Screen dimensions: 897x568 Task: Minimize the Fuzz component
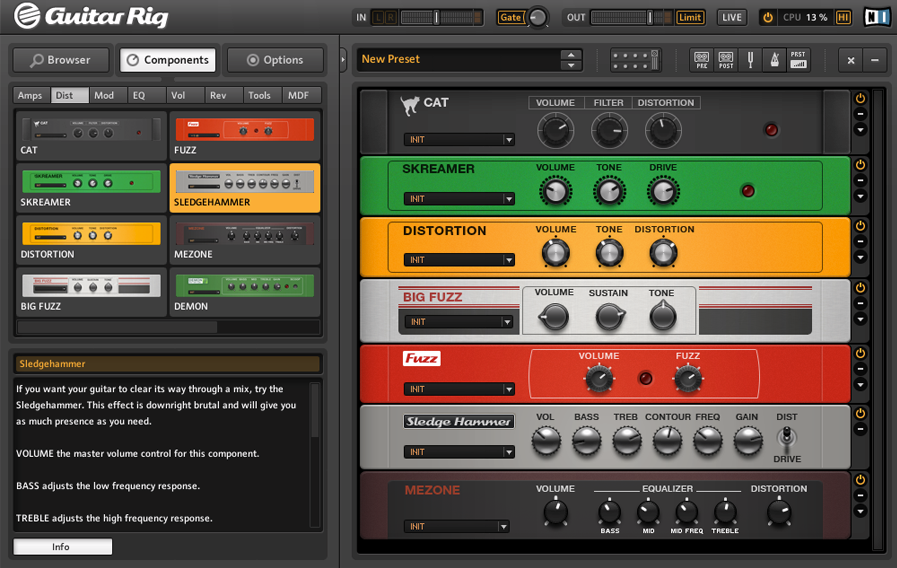[x=860, y=369]
